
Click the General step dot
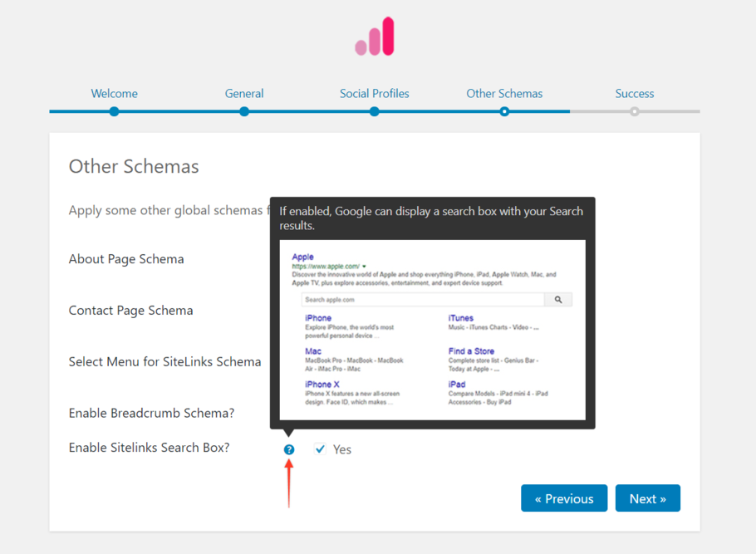[244, 110]
